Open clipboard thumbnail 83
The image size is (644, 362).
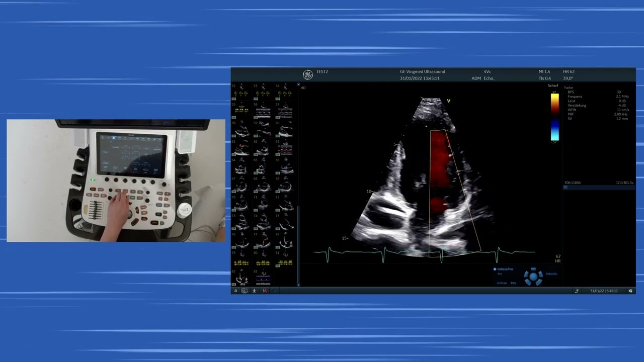pos(263,278)
